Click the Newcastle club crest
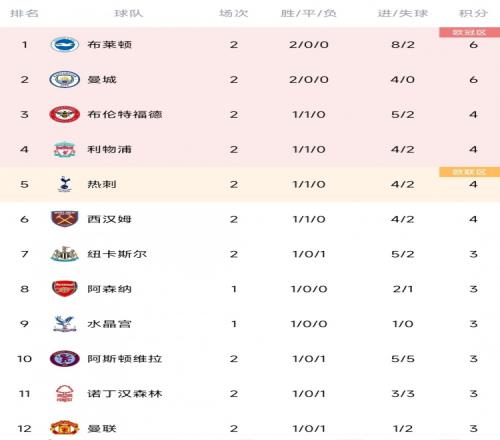 65,254
